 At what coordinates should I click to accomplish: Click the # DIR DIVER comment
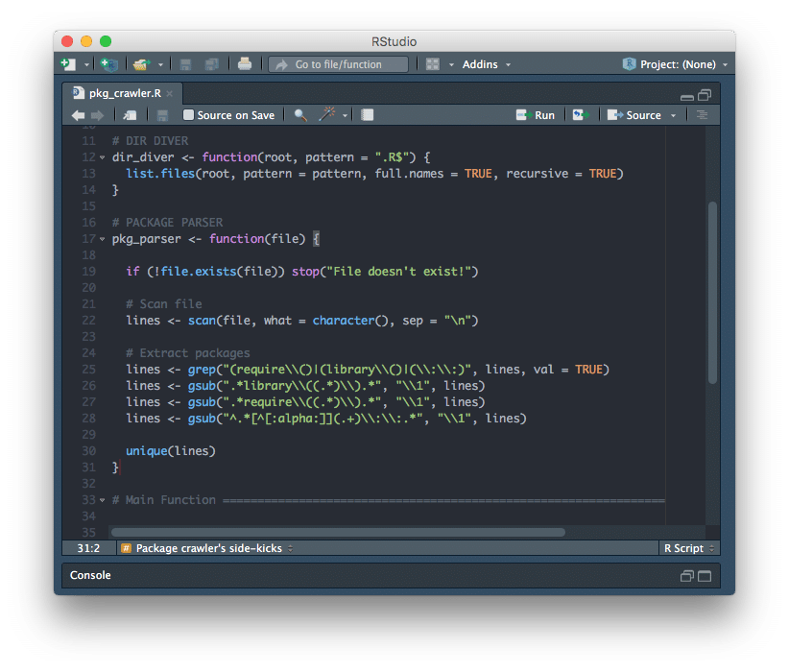pyautogui.click(x=150, y=141)
